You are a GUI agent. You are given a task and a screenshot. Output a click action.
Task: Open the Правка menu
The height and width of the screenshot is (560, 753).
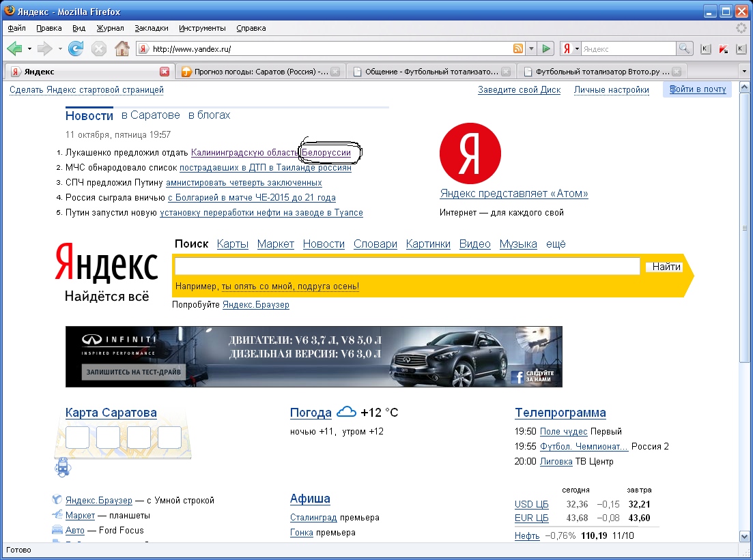tap(49, 28)
